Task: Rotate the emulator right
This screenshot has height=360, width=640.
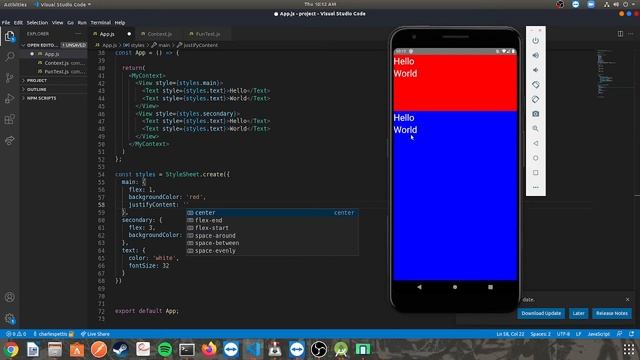Action: [536, 99]
